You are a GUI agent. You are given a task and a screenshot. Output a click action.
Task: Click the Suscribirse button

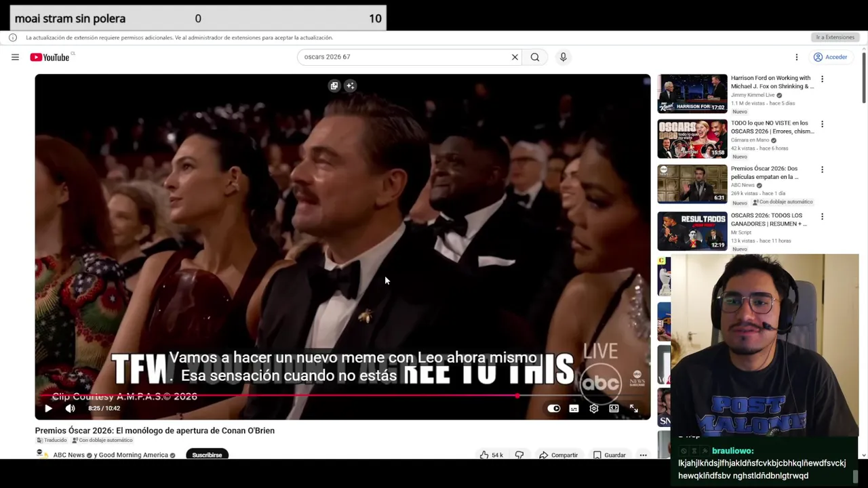[x=207, y=455]
